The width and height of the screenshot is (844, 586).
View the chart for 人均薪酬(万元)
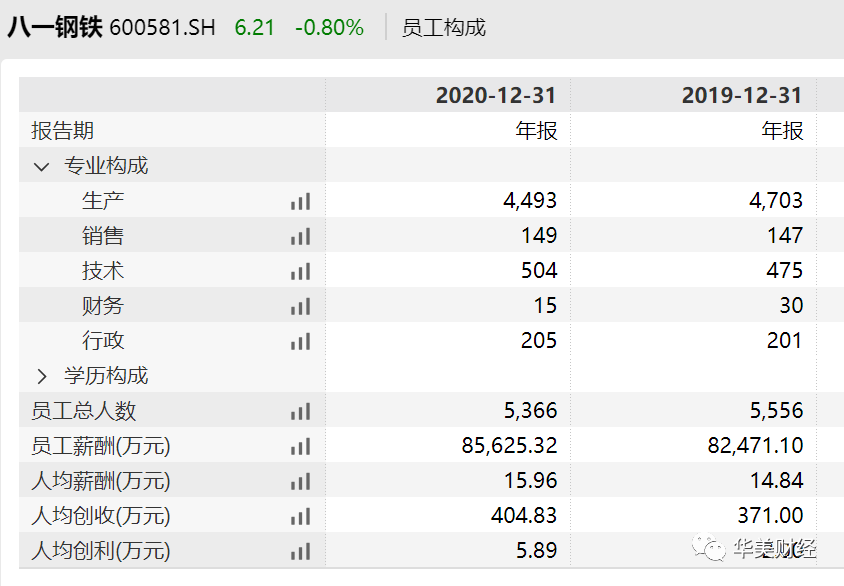300,481
